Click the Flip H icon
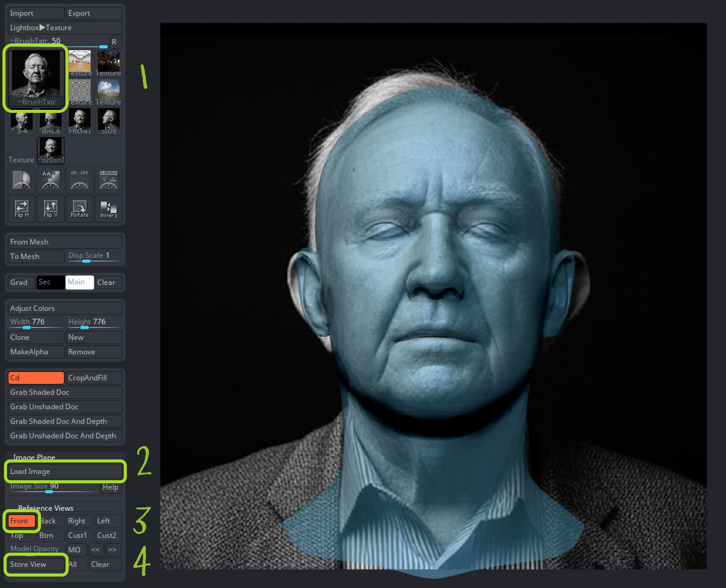This screenshot has width=726, height=588. click(22, 209)
